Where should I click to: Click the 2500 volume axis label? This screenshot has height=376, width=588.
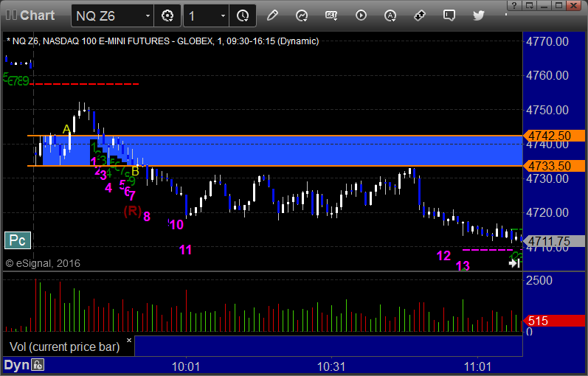tap(539, 280)
